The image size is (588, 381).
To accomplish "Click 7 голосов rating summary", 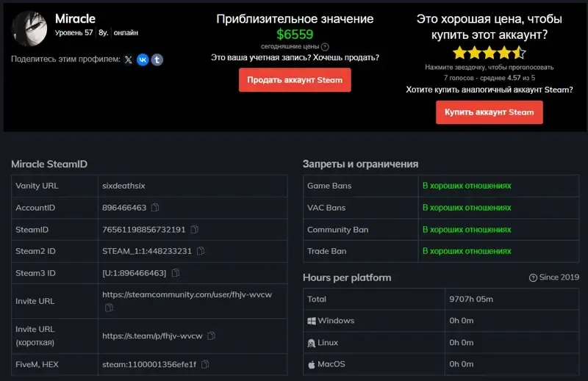I will [490, 78].
